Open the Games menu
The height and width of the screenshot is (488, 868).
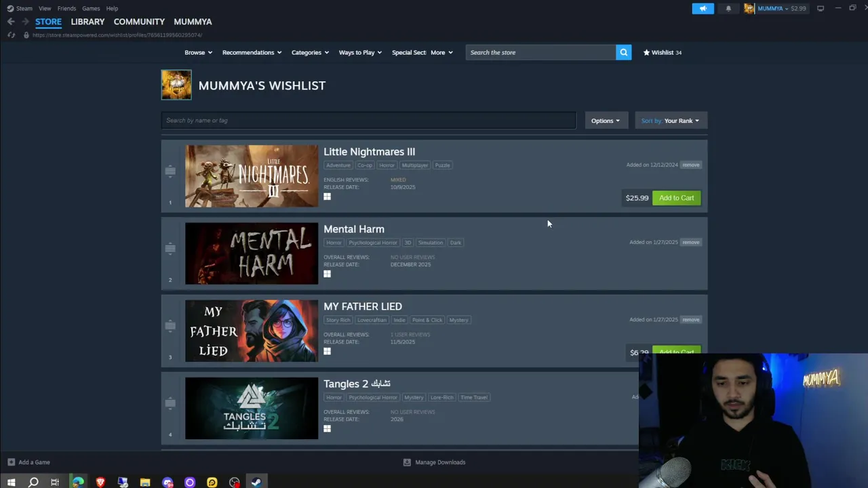pyautogui.click(x=91, y=8)
